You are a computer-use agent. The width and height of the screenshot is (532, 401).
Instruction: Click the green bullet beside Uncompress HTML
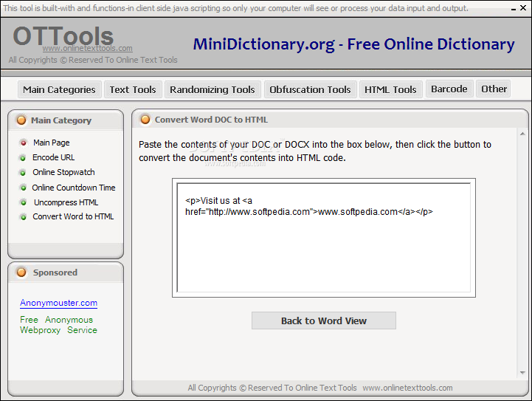(x=24, y=202)
